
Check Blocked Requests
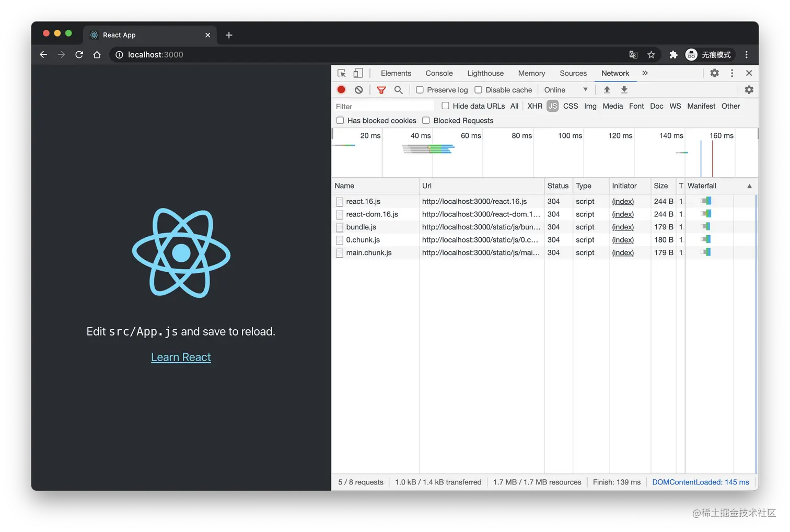coord(426,120)
